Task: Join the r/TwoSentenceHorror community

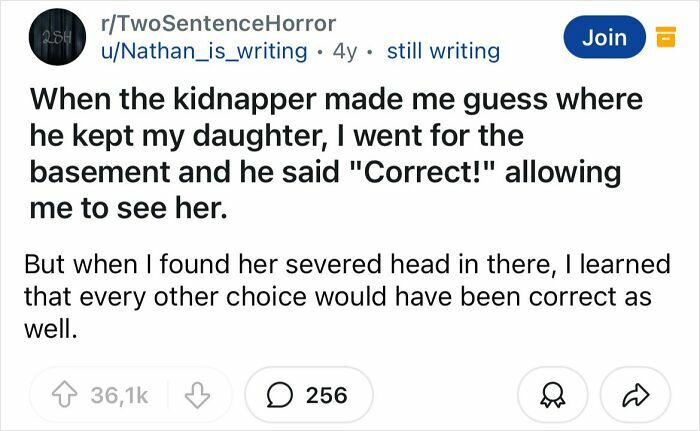Action: [x=604, y=37]
